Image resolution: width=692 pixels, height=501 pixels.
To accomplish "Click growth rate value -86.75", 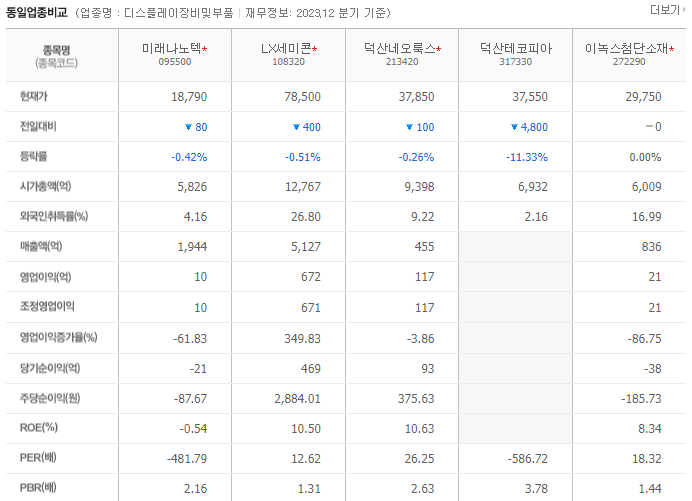I will tap(644, 339).
